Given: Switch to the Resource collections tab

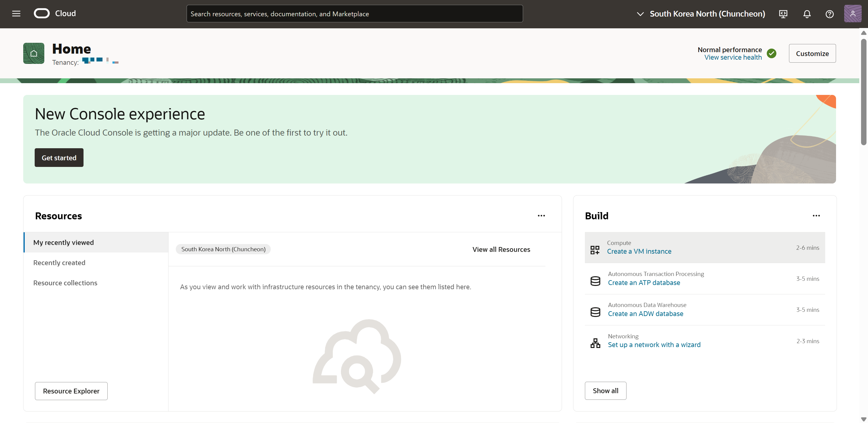Looking at the screenshot, I should pos(65,283).
